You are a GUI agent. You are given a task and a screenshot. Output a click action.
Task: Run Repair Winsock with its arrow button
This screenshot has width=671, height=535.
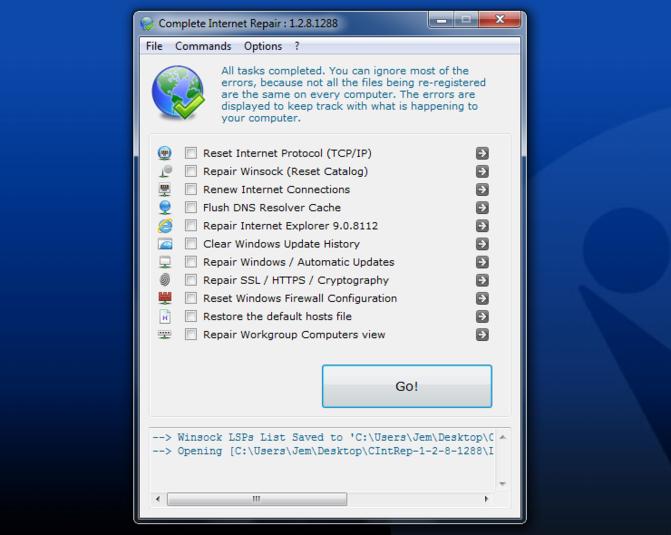coord(482,171)
